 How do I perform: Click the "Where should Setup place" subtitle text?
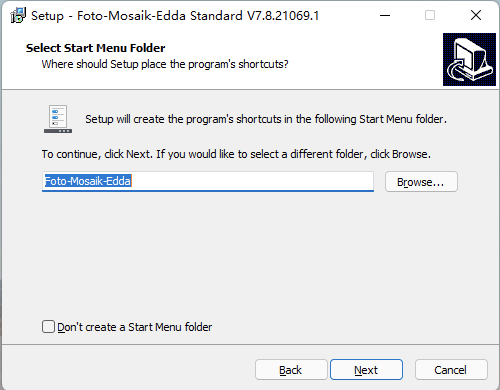pyautogui.click(x=165, y=64)
